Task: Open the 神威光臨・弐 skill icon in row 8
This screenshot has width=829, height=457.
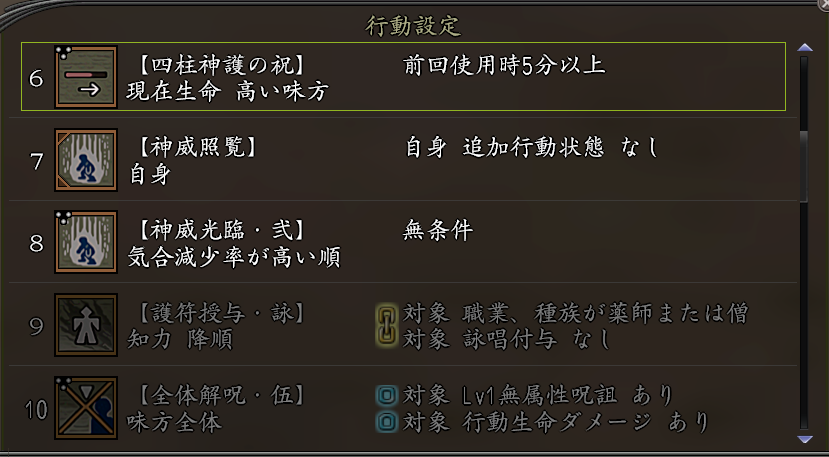Action: 85,242
